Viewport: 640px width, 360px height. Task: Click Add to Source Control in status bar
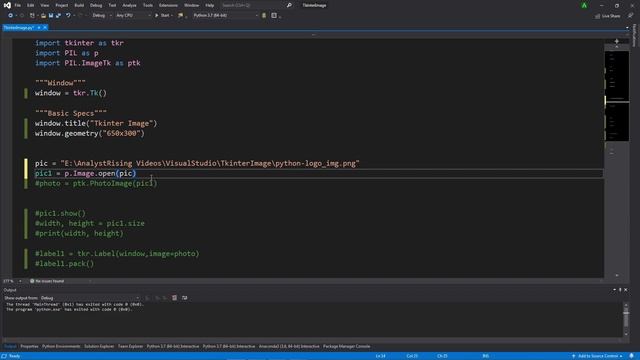(x=598, y=356)
